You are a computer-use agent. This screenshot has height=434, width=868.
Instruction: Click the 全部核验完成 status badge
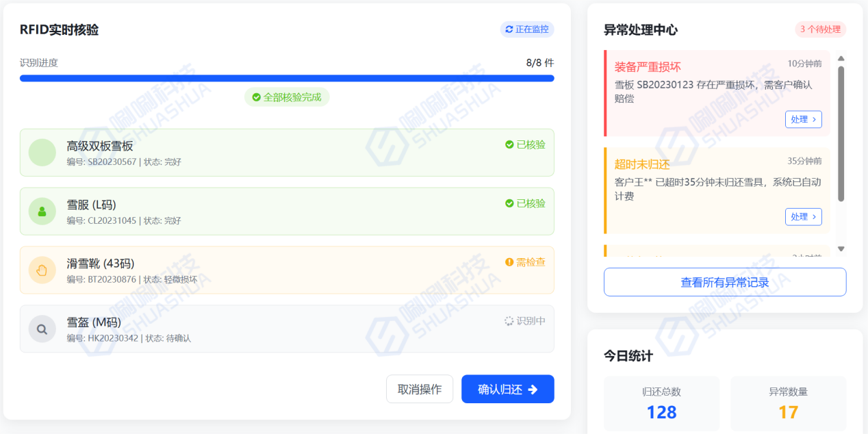[287, 97]
